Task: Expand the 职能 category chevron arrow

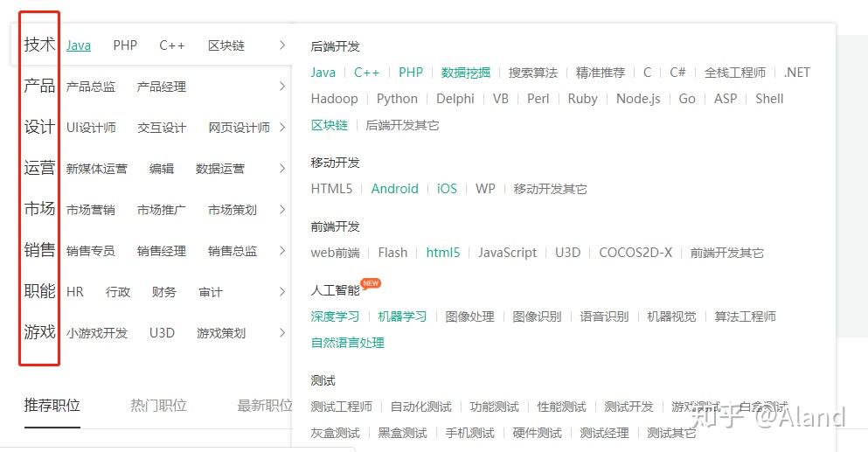Action: [282, 291]
